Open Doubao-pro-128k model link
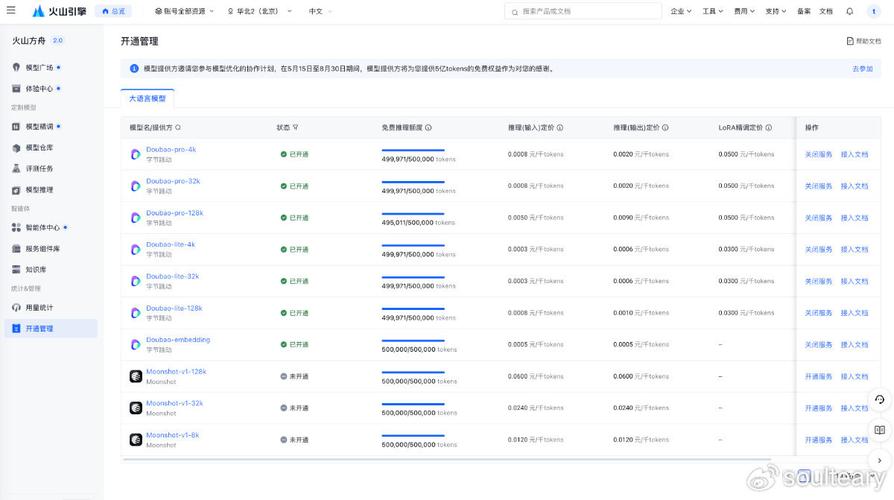 [174, 213]
